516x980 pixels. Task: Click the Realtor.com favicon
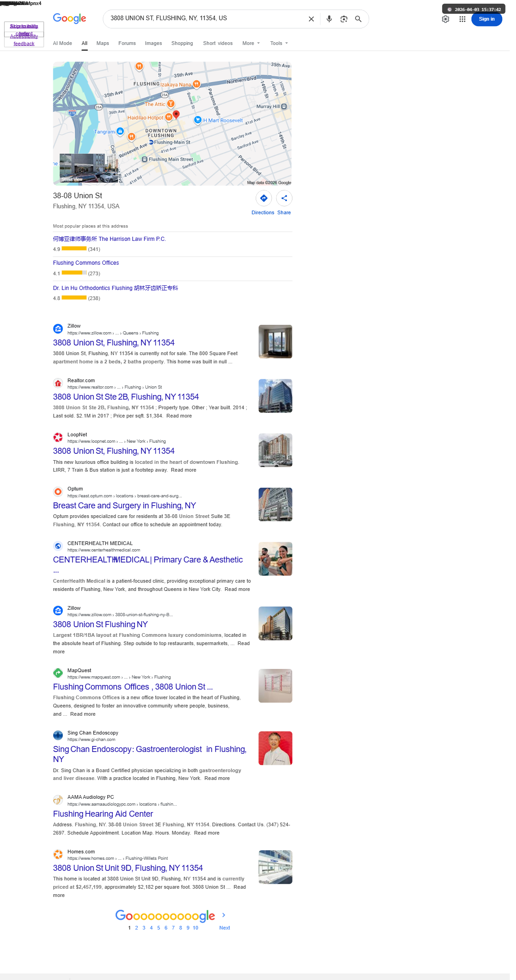[x=58, y=383]
